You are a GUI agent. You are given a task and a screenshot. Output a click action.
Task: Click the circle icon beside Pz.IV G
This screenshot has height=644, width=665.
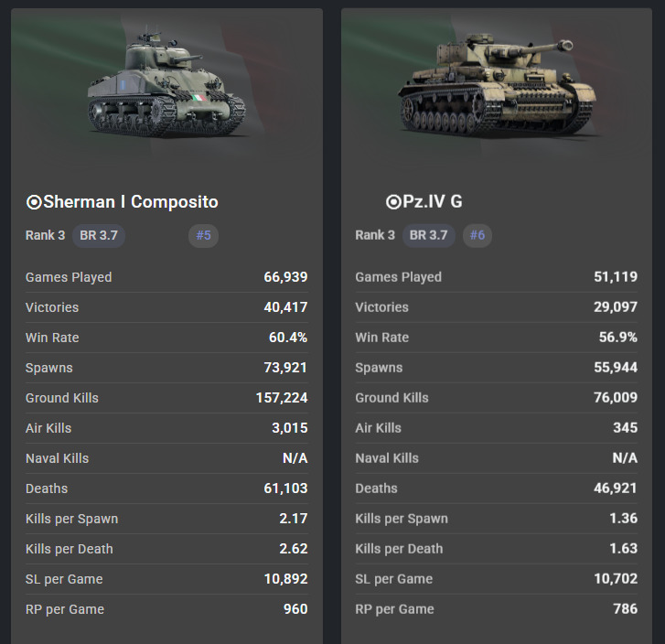(393, 202)
